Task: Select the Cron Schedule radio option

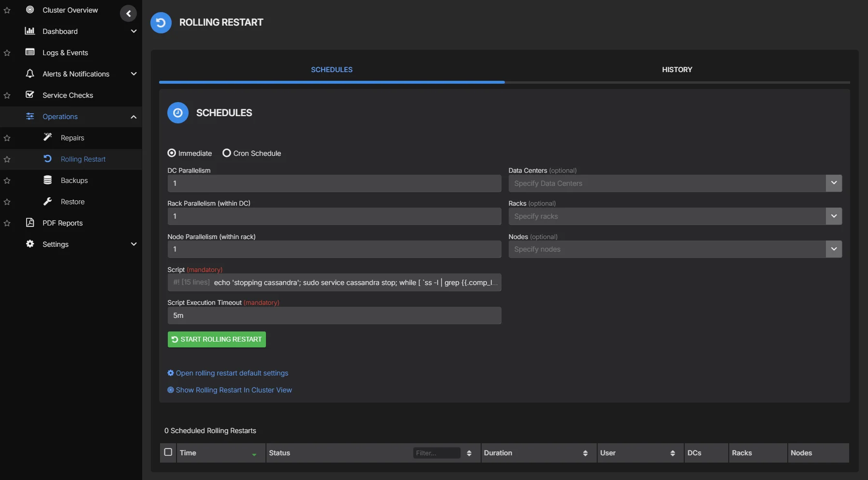Action: click(x=226, y=153)
